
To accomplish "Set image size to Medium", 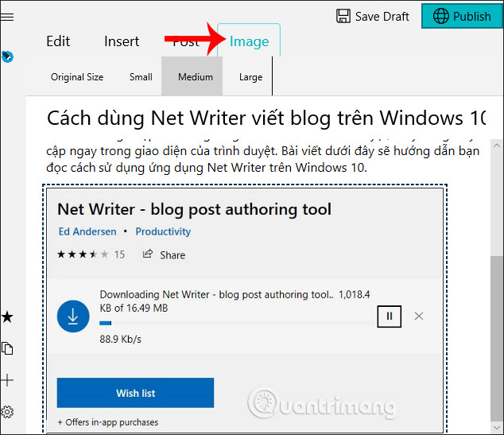I will click(192, 76).
